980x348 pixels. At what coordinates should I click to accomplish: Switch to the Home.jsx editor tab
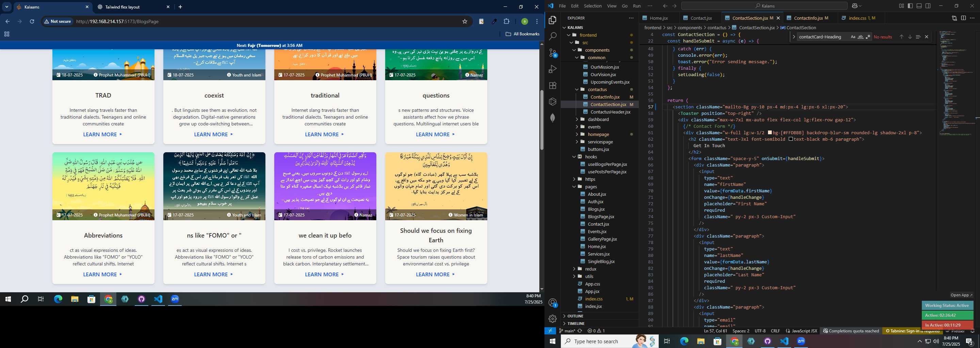click(x=658, y=18)
